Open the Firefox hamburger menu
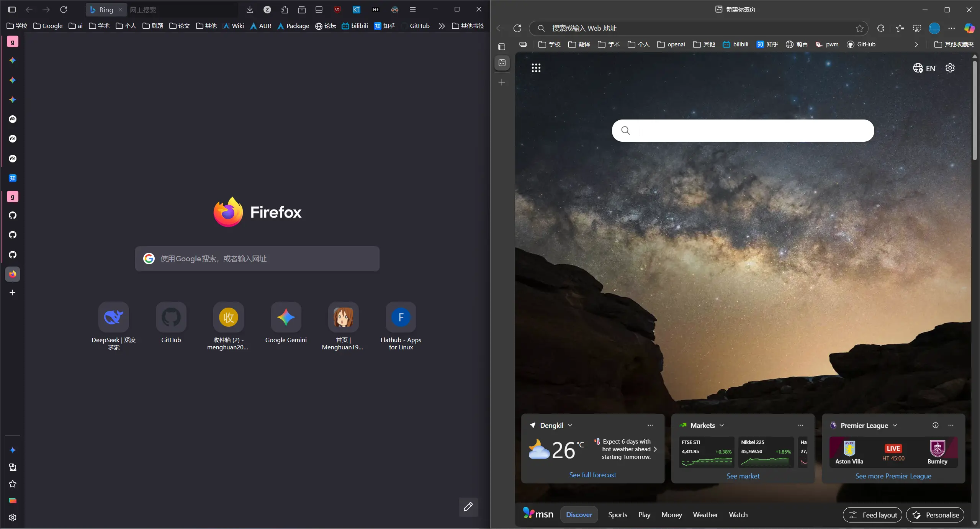980x529 pixels. (412, 10)
